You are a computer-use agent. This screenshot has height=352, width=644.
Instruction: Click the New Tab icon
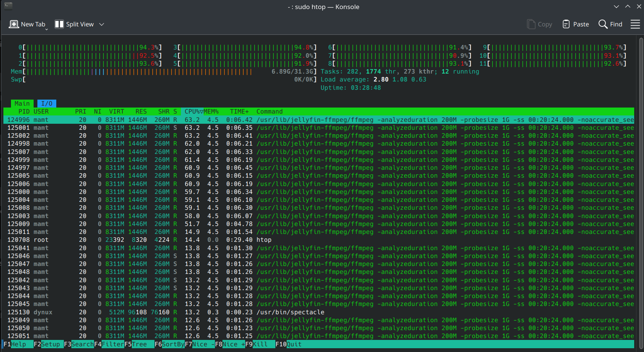tap(14, 24)
